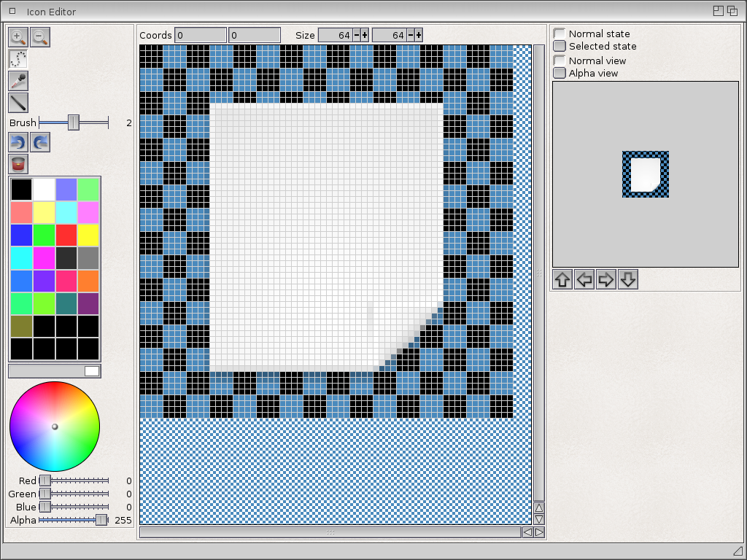Click the Alpha slider handle
Screen dimensions: 747x560
pos(101,520)
